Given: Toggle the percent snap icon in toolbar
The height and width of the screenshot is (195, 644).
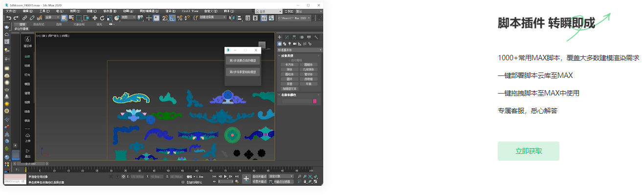Looking at the screenshot, I should click(x=179, y=18).
